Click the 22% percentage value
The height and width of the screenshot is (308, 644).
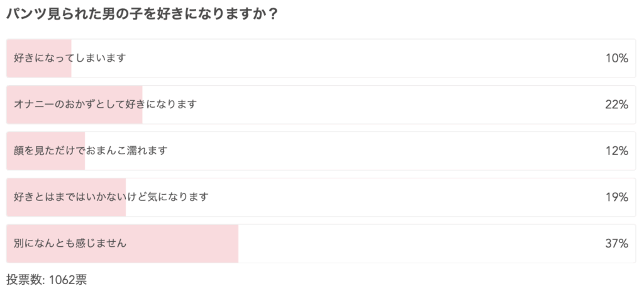616,105
